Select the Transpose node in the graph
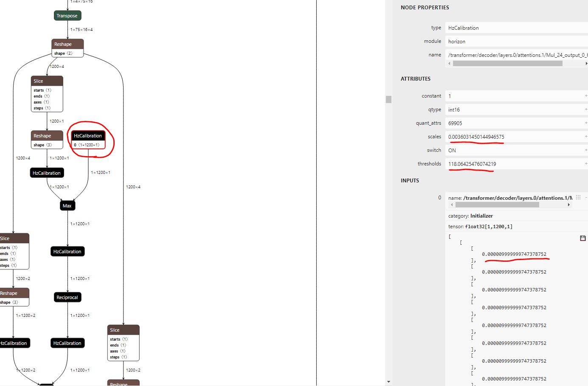 pos(67,16)
